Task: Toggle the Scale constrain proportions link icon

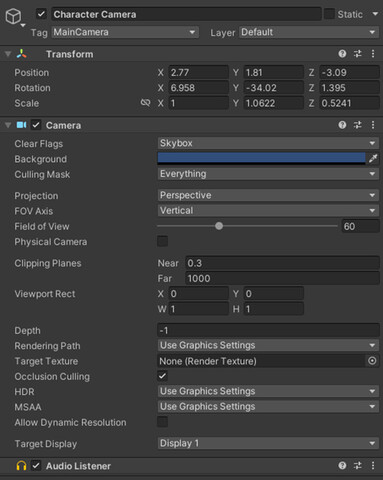Action: click(x=145, y=103)
